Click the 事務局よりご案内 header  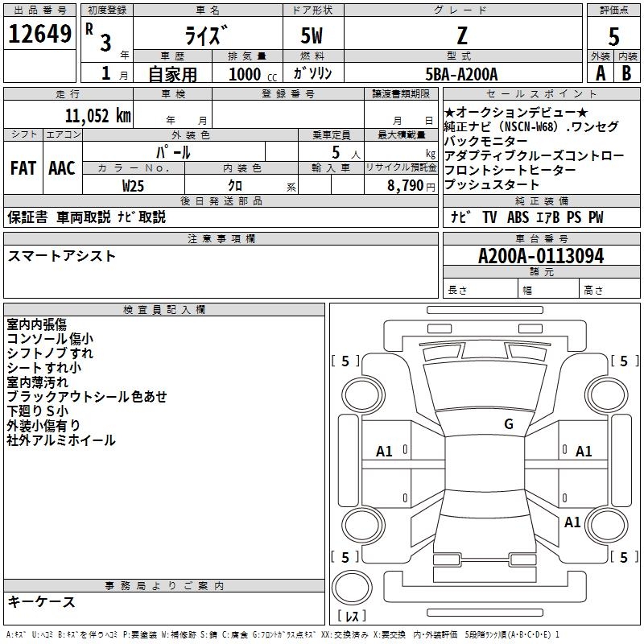[164, 586]
